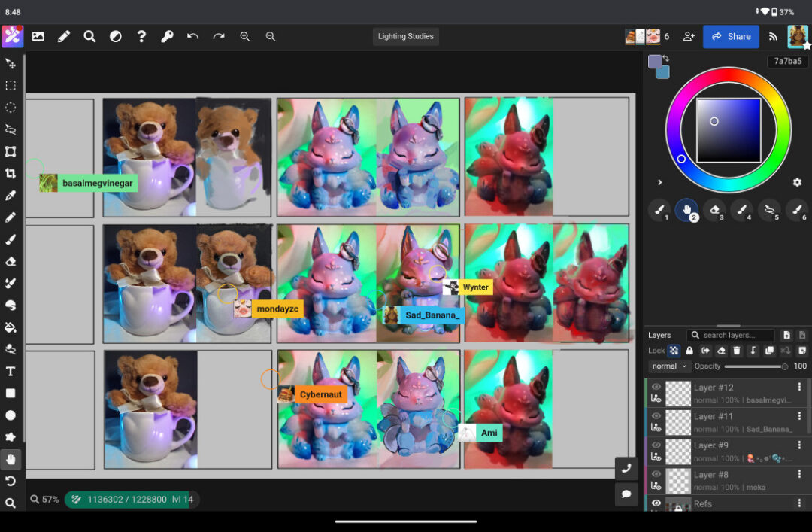
Task: Select the Eraser tool in left toolbar
Action: point(11,261)
